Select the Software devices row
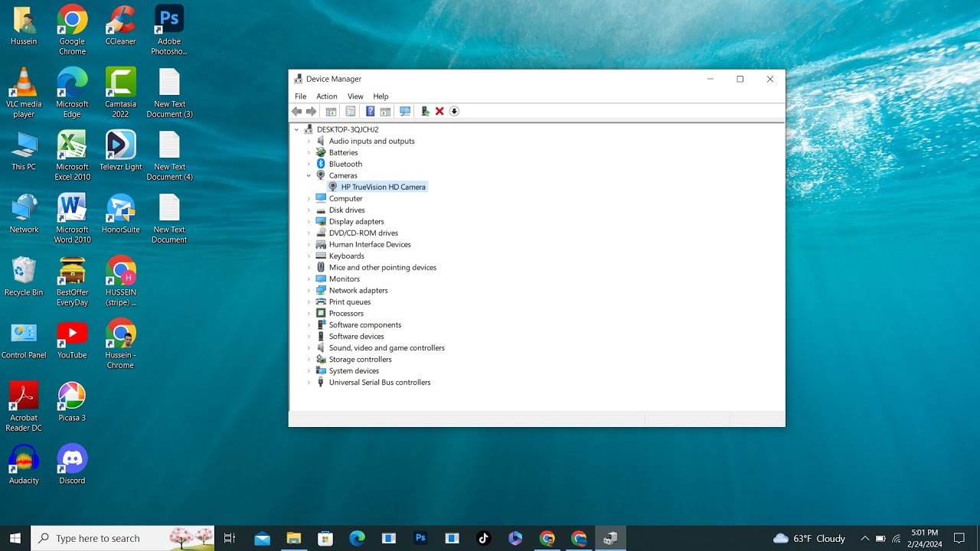 click(x=350, y=337)
